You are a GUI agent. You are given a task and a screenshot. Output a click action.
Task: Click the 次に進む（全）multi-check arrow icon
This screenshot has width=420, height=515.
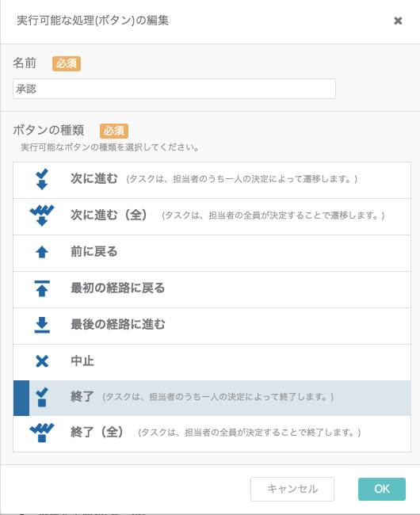(42, 216)
